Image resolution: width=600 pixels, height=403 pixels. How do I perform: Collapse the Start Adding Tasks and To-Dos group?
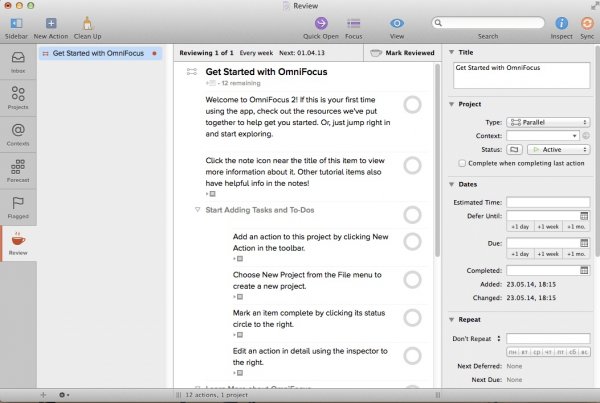(x=197, y=210)
